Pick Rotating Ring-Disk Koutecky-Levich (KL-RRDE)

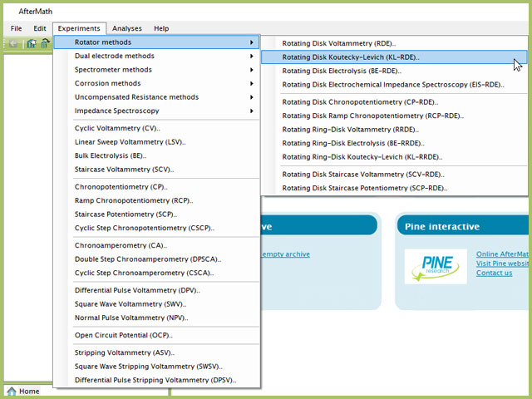tap(394, 157)
